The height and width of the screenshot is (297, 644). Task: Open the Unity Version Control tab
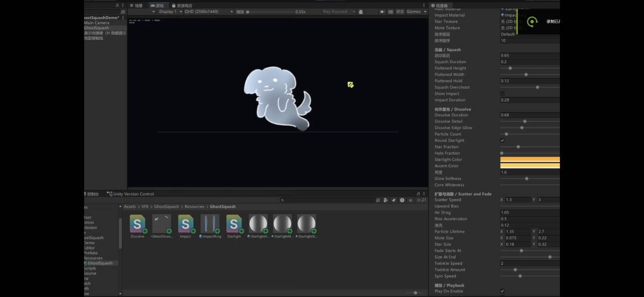click(x=131, y=194)
